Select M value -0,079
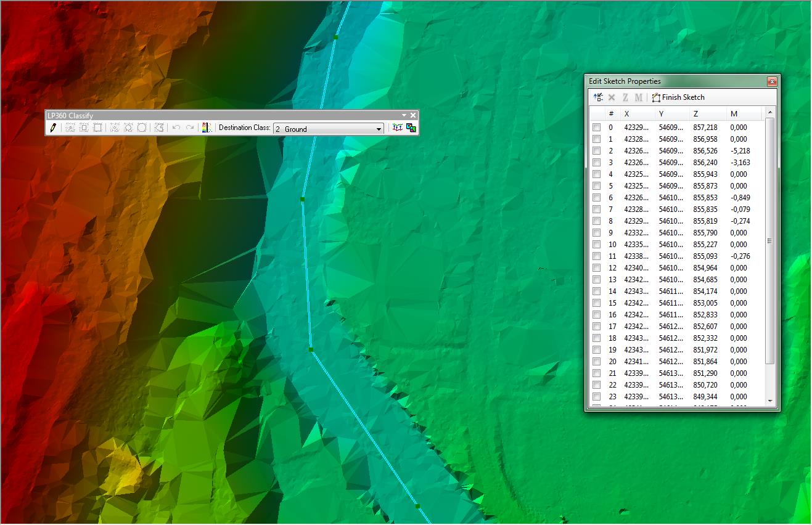This screenshot has width=812, height=525. (x=740, y=210)
